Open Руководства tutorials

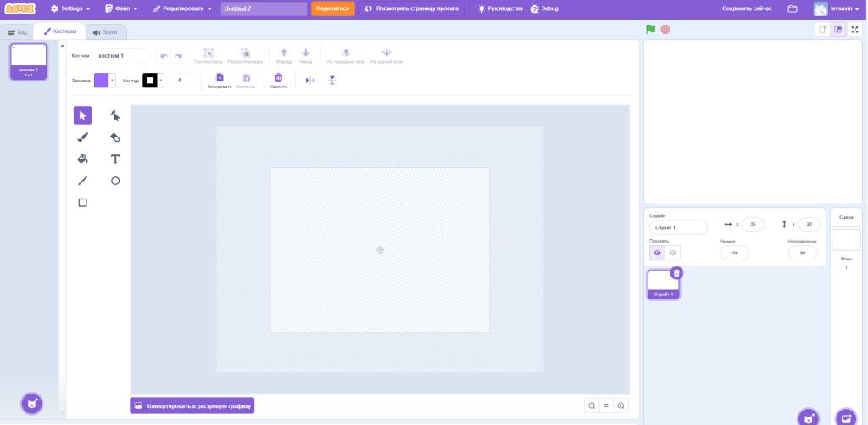coord(500,8)
